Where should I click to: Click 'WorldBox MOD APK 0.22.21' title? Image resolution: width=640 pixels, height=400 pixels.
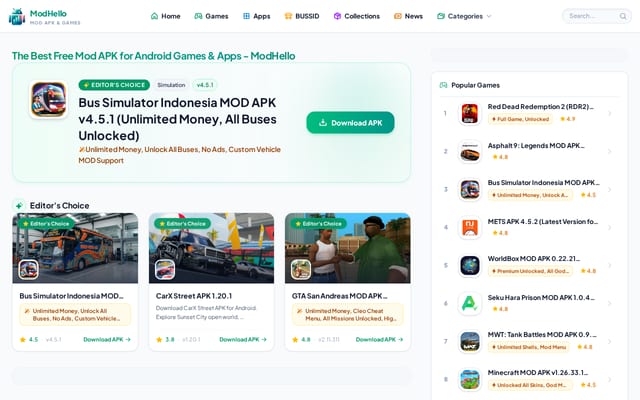coord(533,258)
